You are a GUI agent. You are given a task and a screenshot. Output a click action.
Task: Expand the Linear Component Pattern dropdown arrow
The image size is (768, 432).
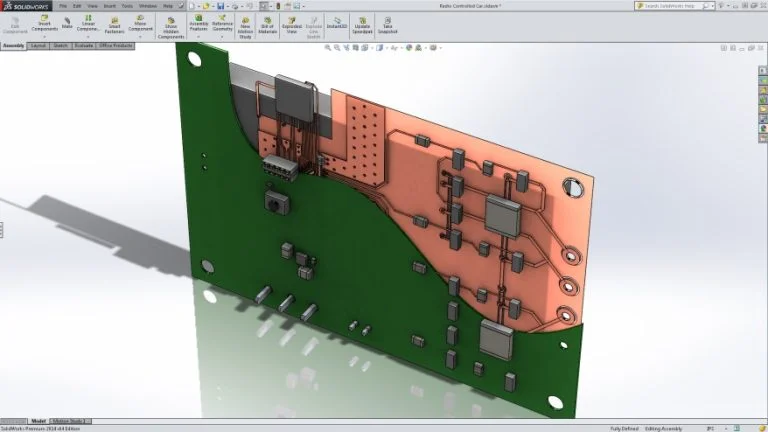[89, 37]
